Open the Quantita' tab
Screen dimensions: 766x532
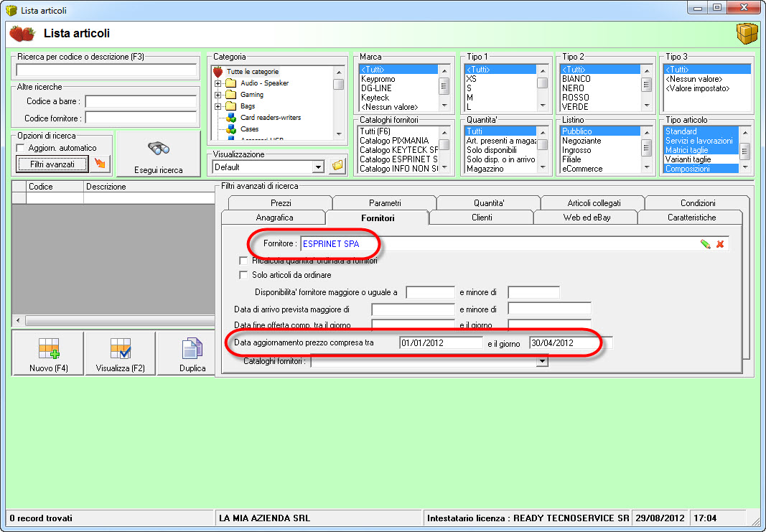(x=489, y=202)
